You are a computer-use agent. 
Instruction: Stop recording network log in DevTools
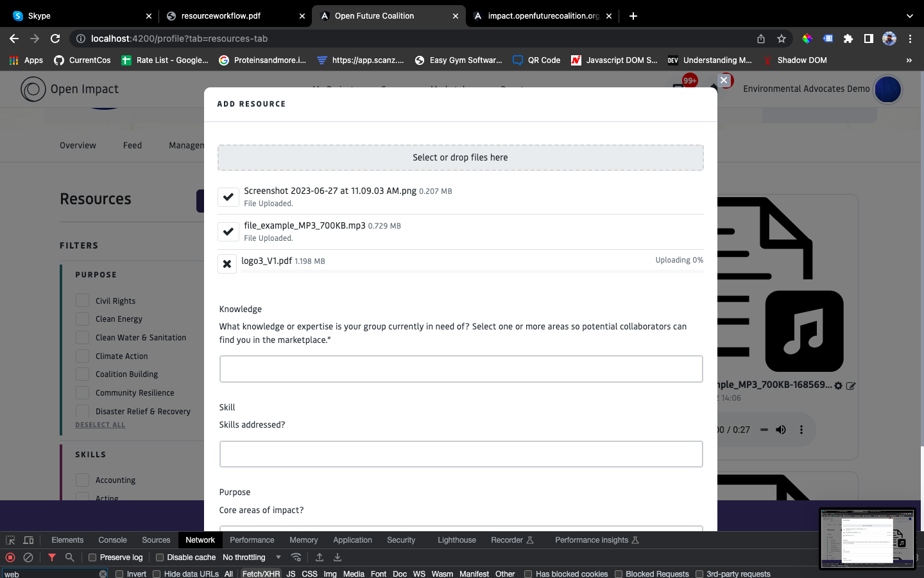point(10,557)
